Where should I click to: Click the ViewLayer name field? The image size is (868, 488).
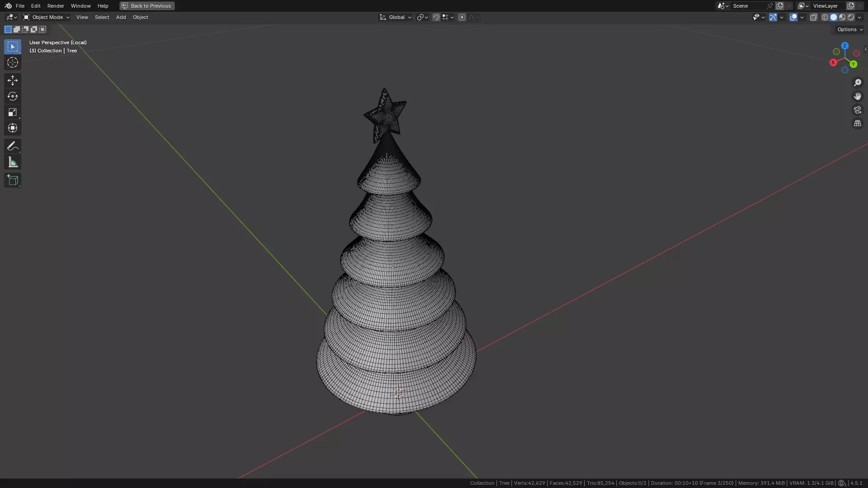point(828,6)
